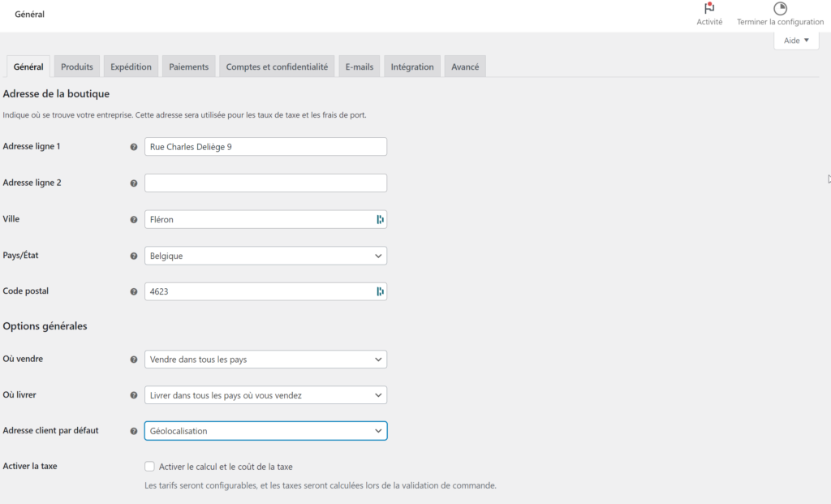Open the E-mails tab
The height and width of the screenshot is (504, 831).
click(360, 67)
